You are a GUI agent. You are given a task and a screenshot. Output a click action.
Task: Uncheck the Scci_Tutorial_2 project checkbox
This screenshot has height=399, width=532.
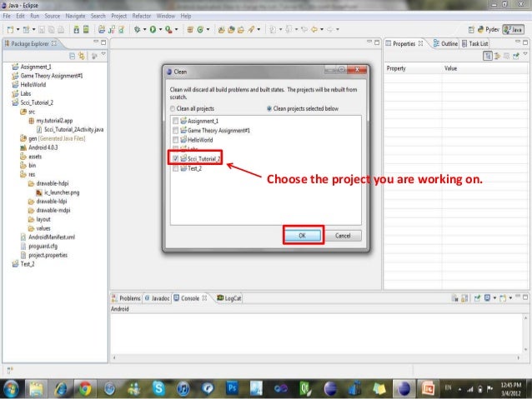coord(175,158)
